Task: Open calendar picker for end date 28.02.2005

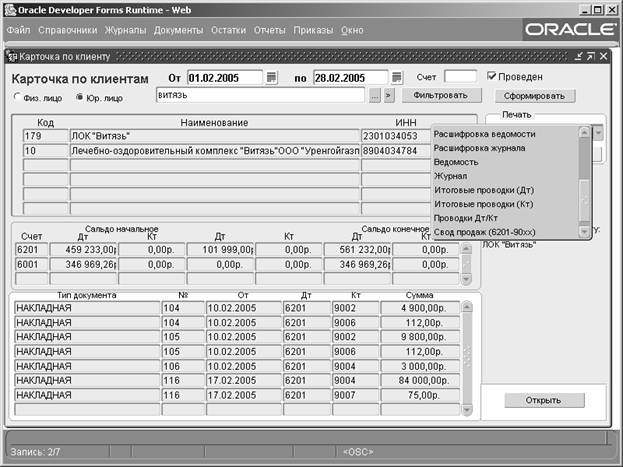Action: click(x=397, y=77)
